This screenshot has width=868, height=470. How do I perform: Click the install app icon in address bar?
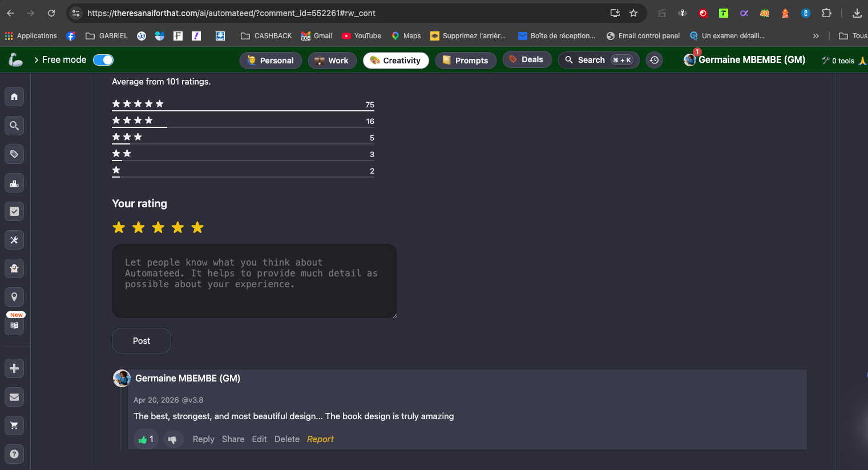pos(615,13)
